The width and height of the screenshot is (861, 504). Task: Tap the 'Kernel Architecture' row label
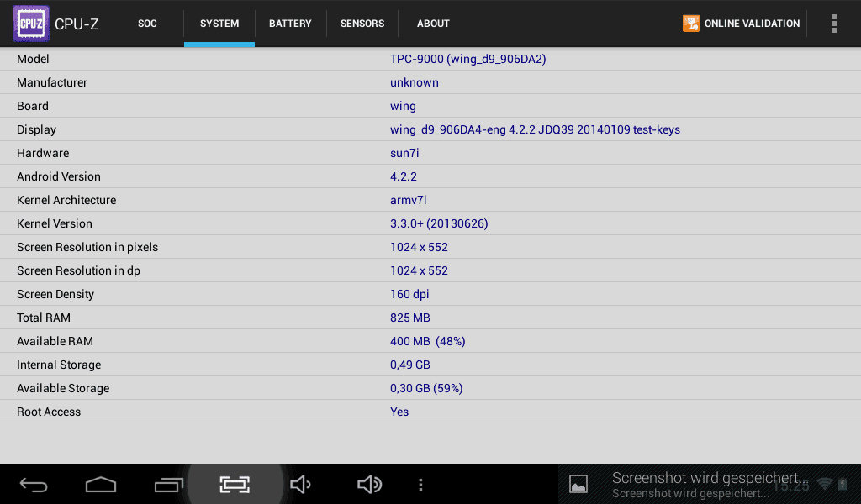66,200
